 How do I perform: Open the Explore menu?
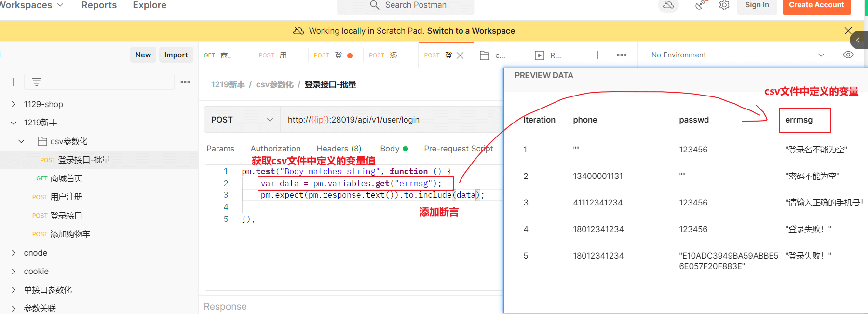[149, 5]
